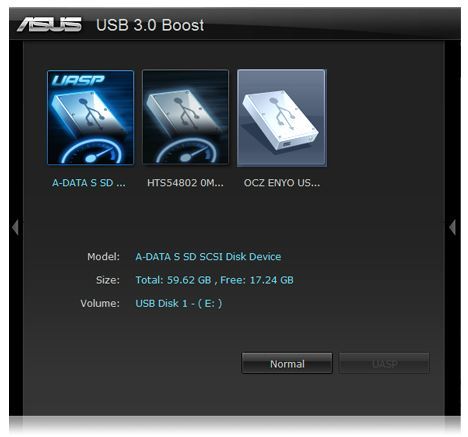Click the speedometer gauge on the A-DATA thumbnail
Image resolution: width=468 pixels, height=437 pixels.
pyautogui.click(x=91, y=152)
